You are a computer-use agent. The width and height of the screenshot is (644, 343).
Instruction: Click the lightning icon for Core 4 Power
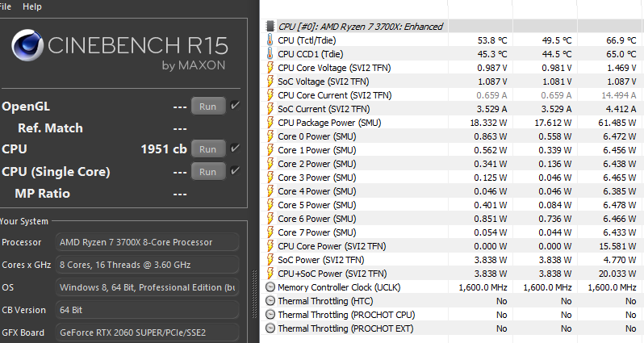[270, 191]
